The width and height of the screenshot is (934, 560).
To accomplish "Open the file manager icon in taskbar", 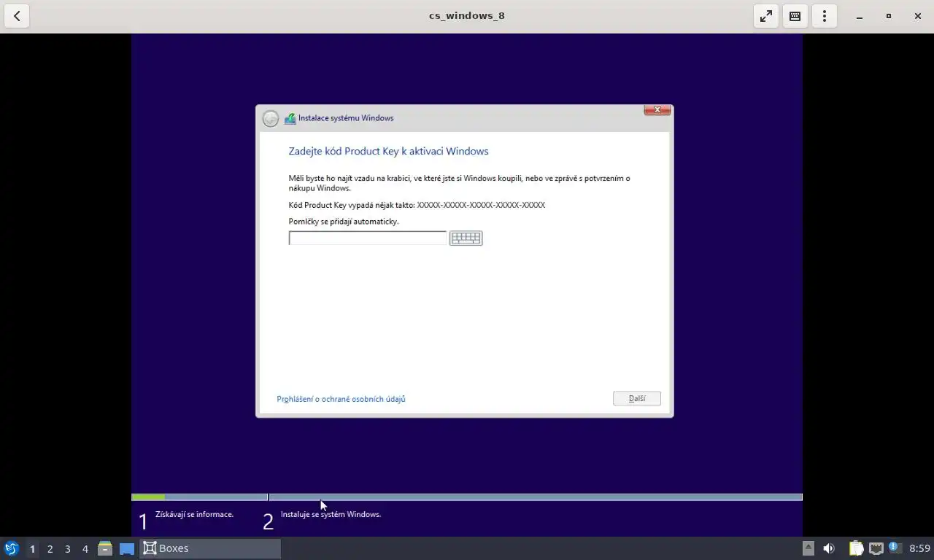I will pos(105,548).
